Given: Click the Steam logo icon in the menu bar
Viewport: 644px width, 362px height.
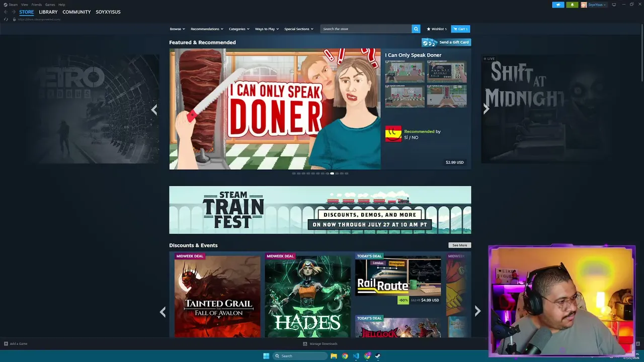Looking at the screenshot, I should tap(6, 5).
